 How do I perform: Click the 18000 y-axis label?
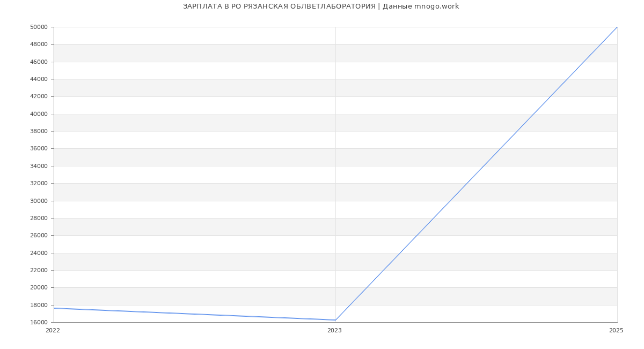point(39,305)
